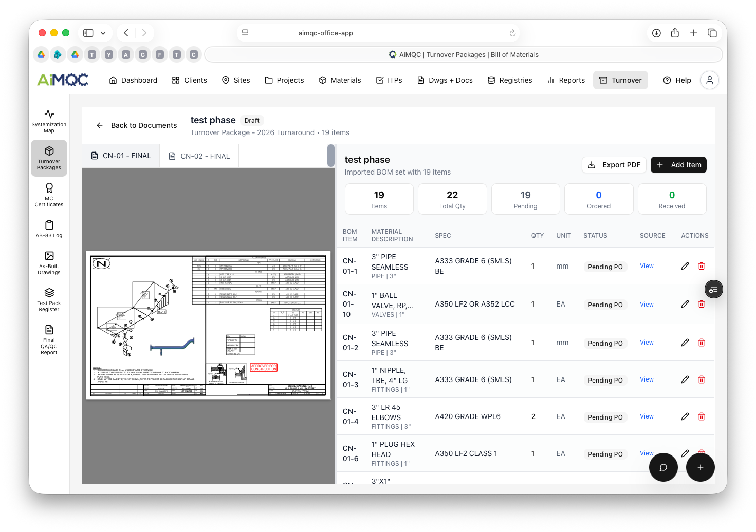
Task: Open the chat bubble floating button
Action: click(x=663, y=467)
